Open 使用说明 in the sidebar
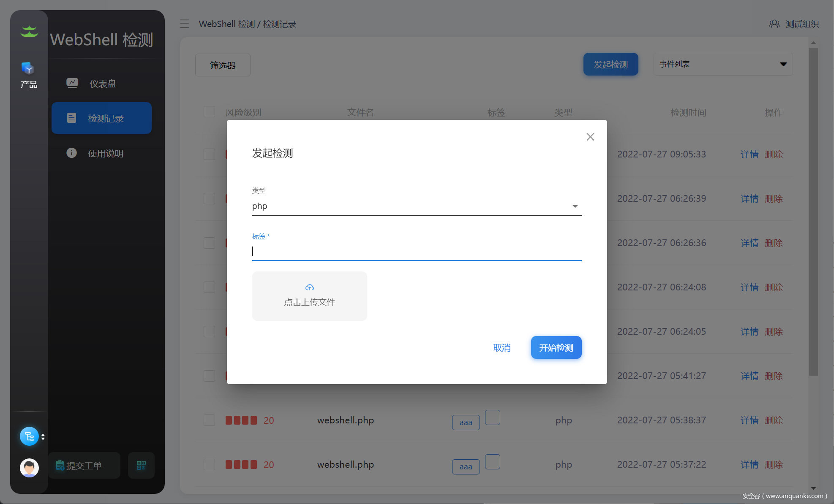 [105, 153]
